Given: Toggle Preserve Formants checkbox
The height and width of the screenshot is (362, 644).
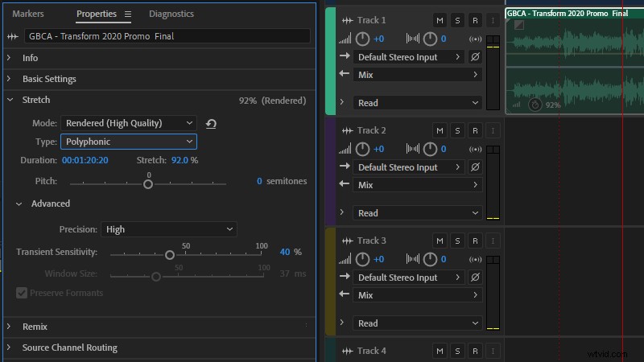Looking at the screenshot, I should 22,293.
